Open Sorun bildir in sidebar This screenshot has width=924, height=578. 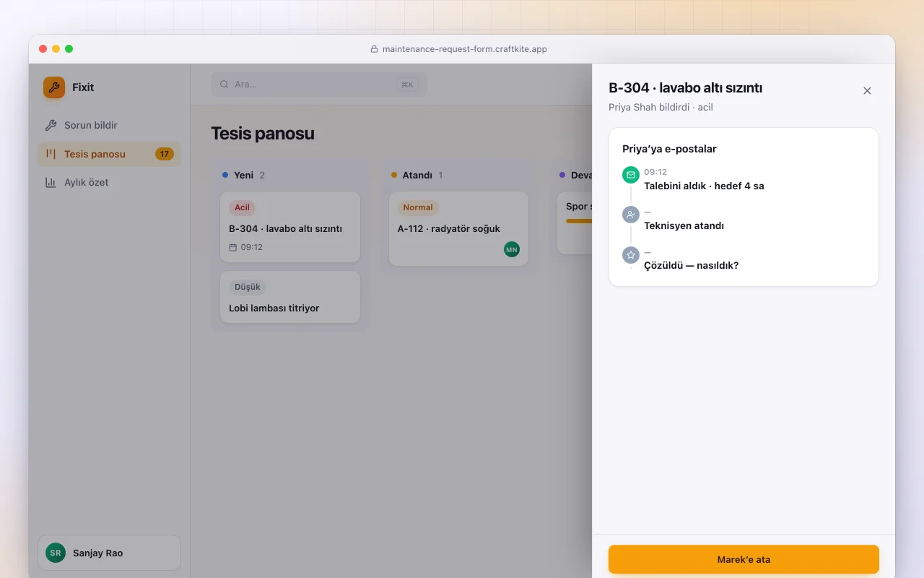pos(109,125)
